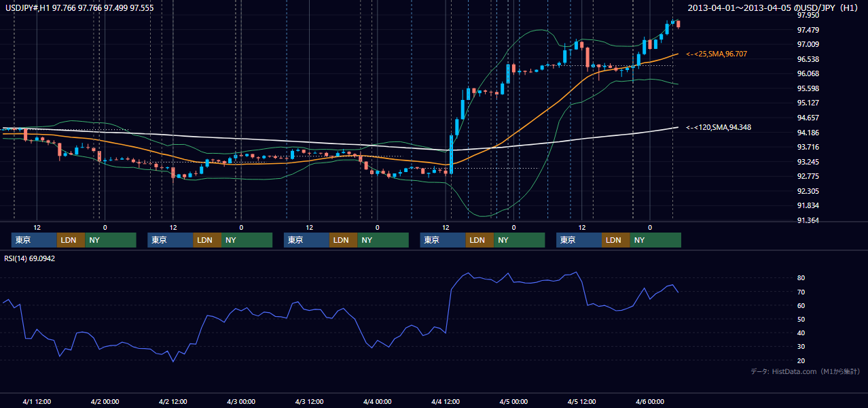
Task: Click the 95.127 price axis label
Action: (807, 103)
